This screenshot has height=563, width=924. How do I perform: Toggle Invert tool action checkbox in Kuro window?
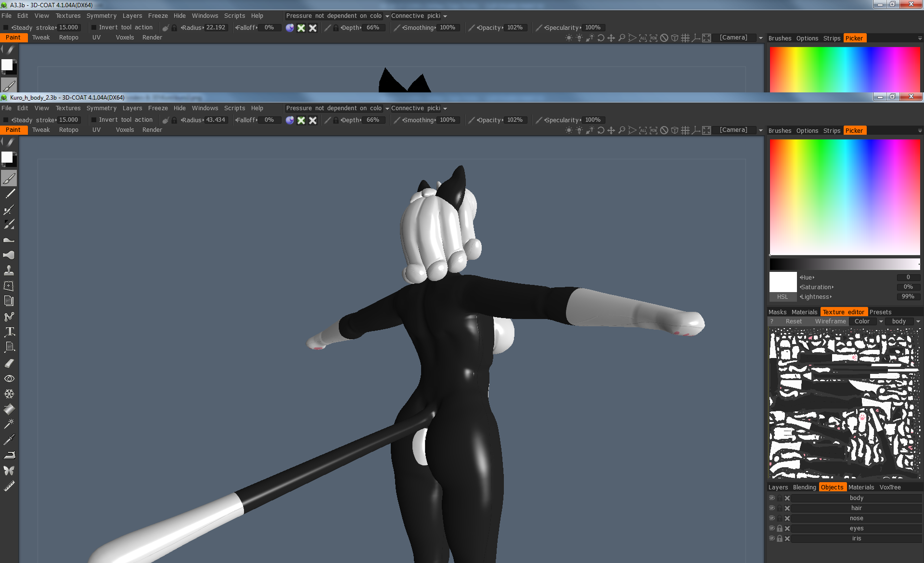point(94,120)
